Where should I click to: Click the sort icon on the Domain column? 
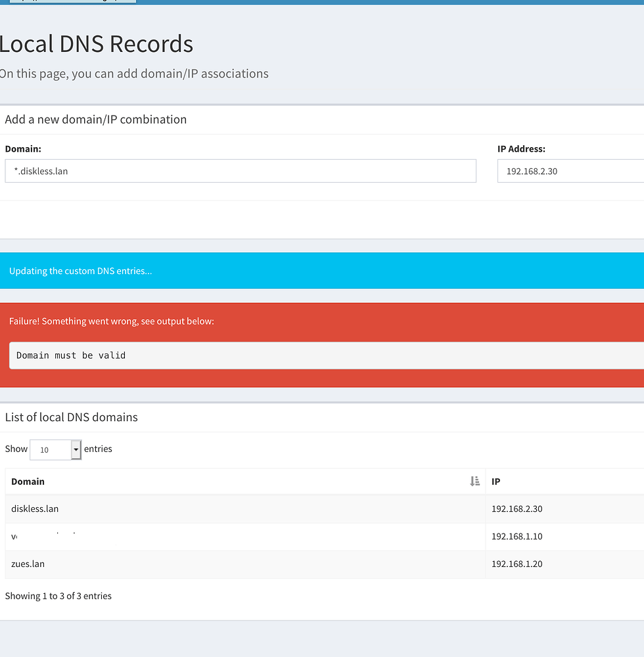(x=474, y=481)
